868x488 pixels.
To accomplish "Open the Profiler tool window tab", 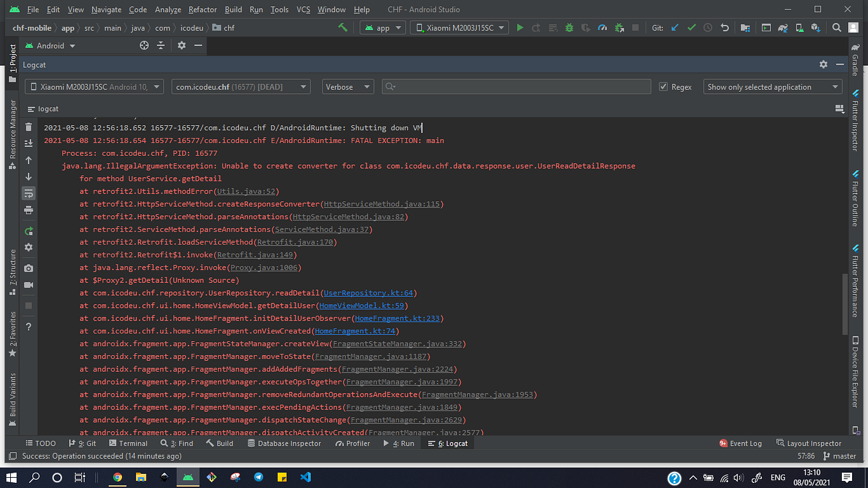I will click(x=353, y=443).
